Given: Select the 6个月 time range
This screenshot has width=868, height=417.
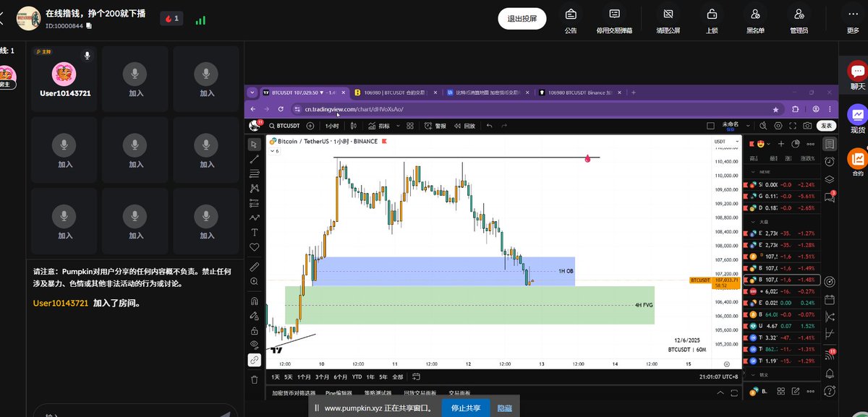Looking at the screenshot, I should (340, 377).
